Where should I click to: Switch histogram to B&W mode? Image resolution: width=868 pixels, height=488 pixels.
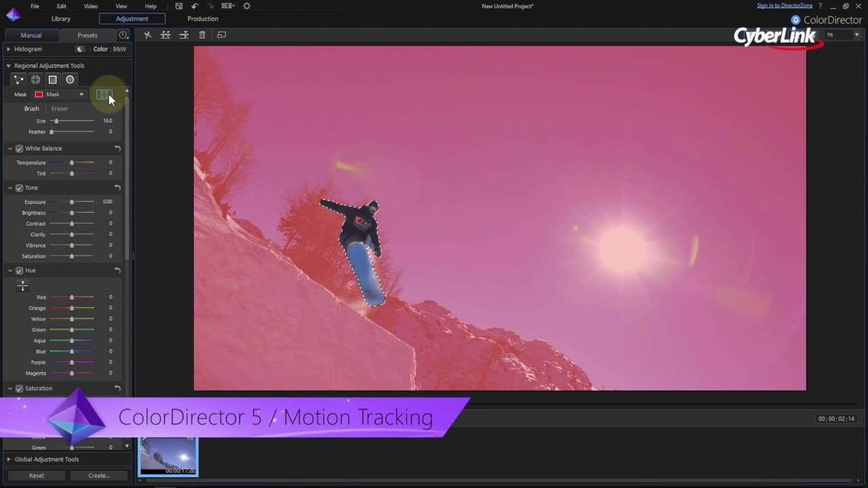click(x=119, y=49)
